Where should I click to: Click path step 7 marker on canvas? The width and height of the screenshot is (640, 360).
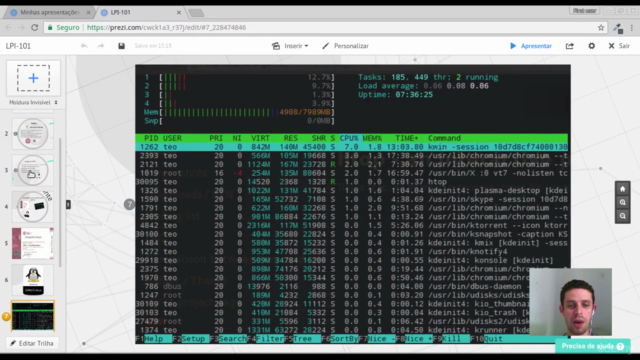[129, 204]
